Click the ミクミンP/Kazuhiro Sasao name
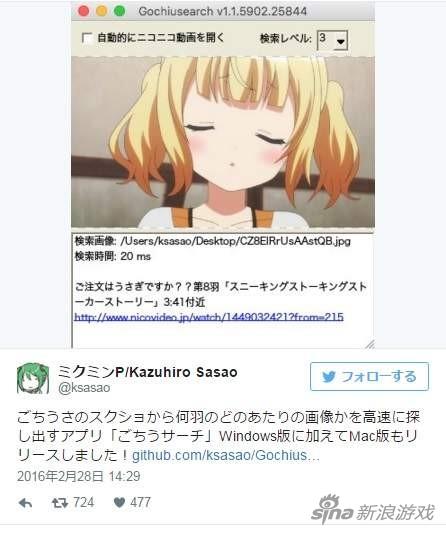Image resolution: width=446 pixels, height=534 pixels. click(x=147, y=372)
